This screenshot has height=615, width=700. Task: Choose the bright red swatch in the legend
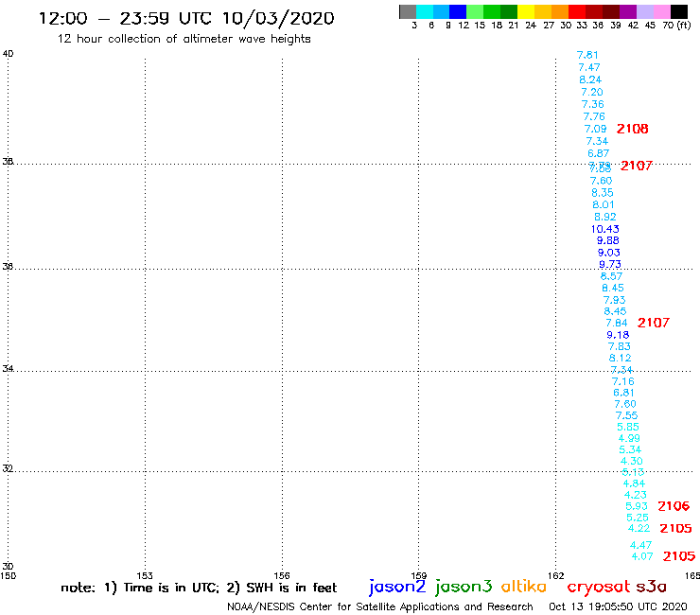click(x=577, y=12)
